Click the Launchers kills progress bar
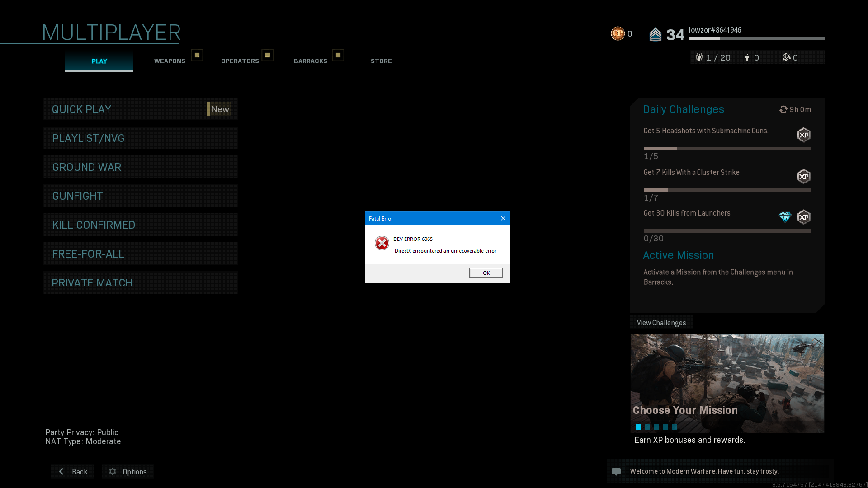Viewport: 868px width, 488px height. (x=727, y=231)
